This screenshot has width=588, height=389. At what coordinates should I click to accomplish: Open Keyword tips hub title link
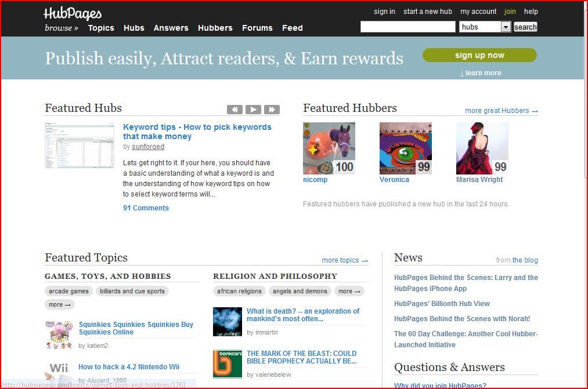click(x=197, y=132)
